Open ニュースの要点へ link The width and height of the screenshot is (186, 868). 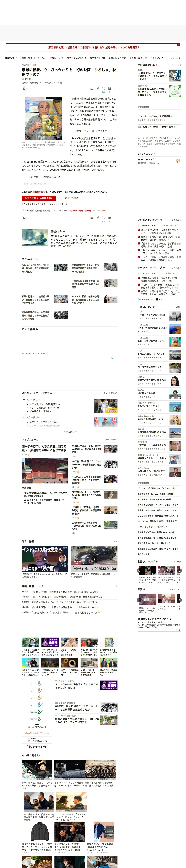coord(111,393)
